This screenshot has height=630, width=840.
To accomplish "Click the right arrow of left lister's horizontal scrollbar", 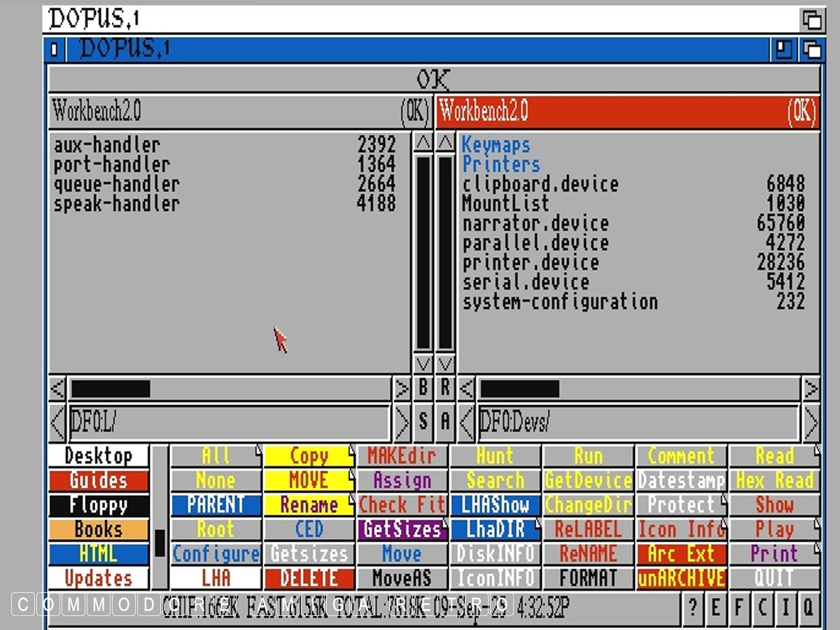I will 401,388.
